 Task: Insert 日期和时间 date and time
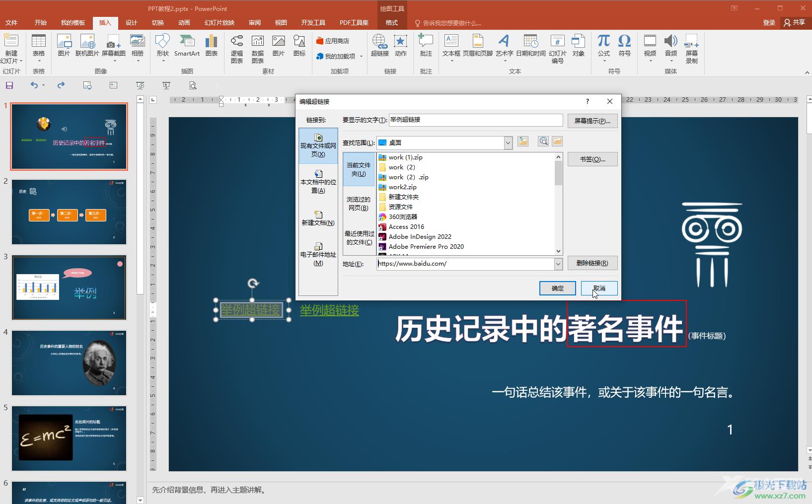coord(531,46)
